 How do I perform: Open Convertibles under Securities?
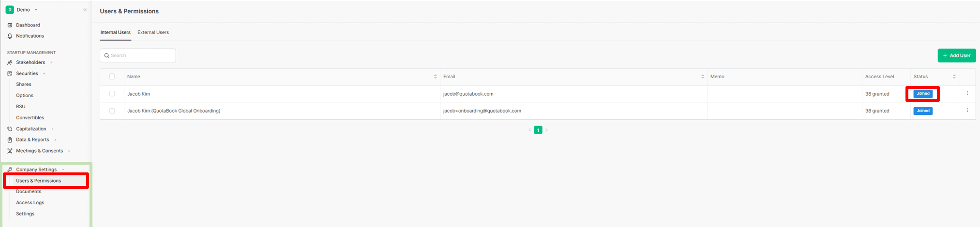click(x=30, y=117)
